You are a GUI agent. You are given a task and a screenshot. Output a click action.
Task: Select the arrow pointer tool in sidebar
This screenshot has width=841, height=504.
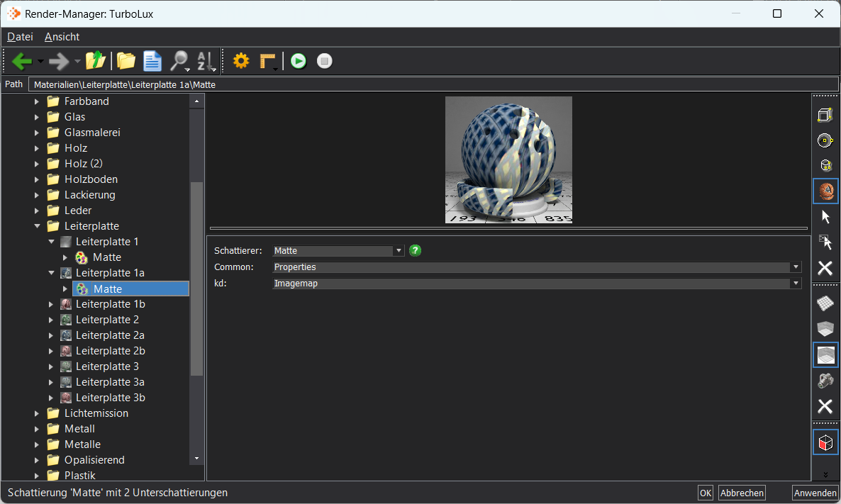click(x=825, y=217)
